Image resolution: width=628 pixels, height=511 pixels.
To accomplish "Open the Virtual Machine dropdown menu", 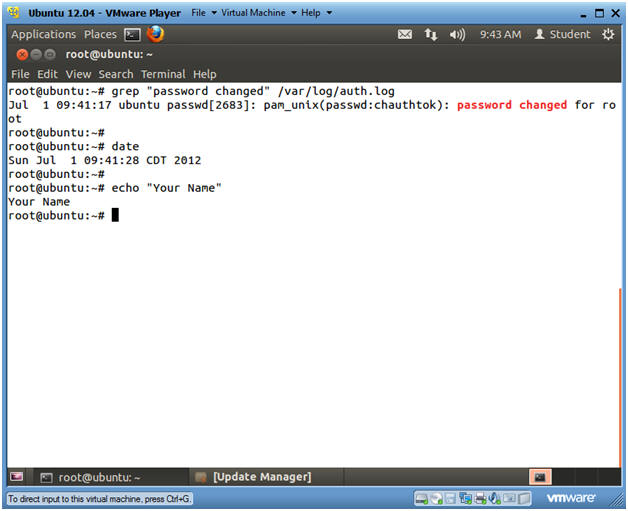I will pos(259,13).
